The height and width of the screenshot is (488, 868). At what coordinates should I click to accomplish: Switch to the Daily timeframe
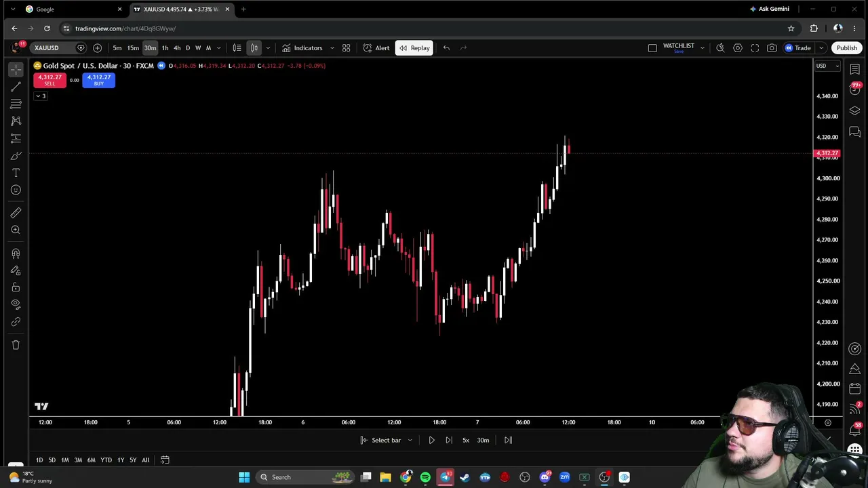tap(188, 48)
